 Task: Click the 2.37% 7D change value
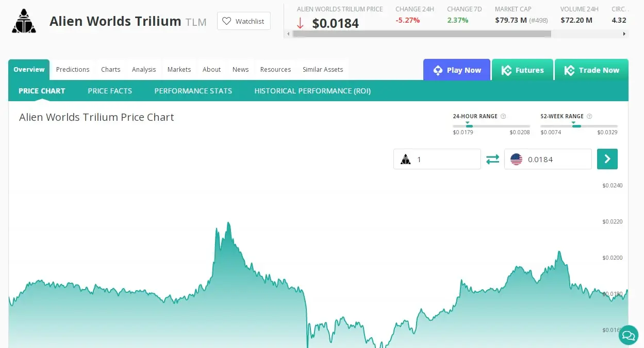tap(458, 20)
